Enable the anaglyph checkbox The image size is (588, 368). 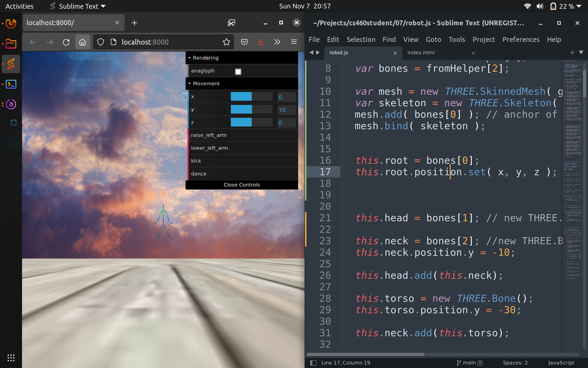click(x=238, y=71)
